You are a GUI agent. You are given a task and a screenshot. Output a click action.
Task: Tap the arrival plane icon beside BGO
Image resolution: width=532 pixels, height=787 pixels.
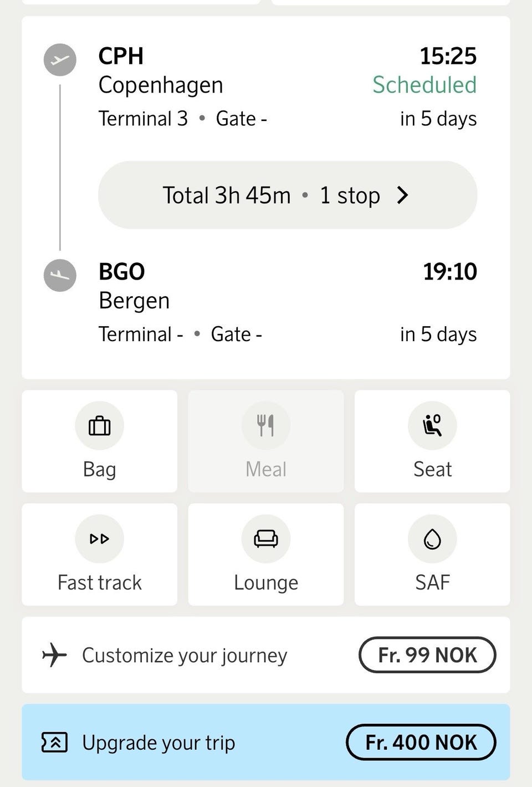(60, 275)
